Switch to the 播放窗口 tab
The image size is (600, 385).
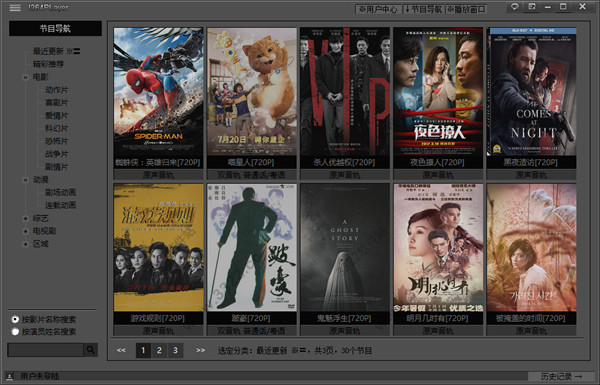[466, 9]
